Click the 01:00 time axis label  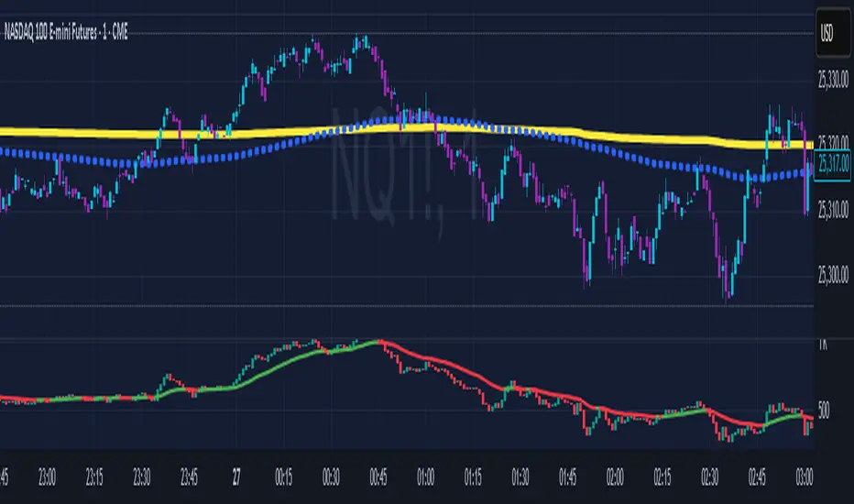tap(426, 477)
